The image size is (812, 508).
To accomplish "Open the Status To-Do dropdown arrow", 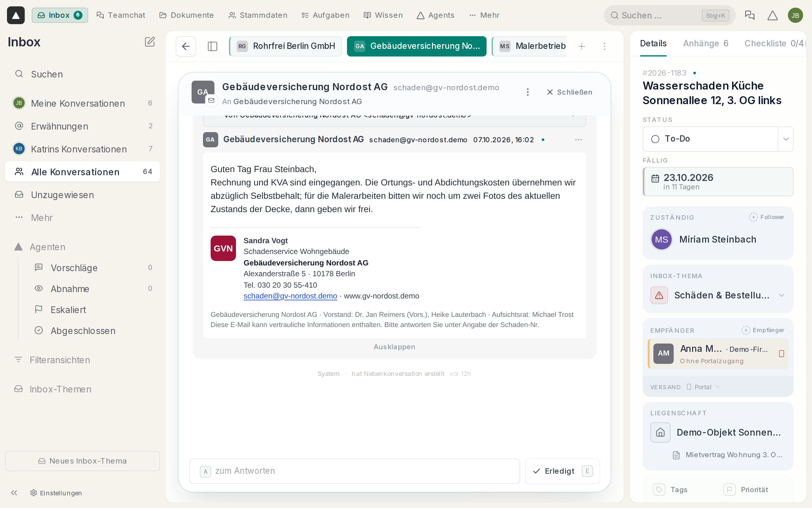I will pyautogui.click(x=785, y=139).
